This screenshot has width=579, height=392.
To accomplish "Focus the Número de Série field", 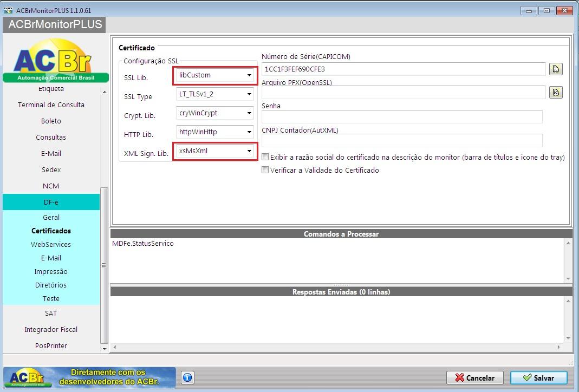I will point(403,69).
